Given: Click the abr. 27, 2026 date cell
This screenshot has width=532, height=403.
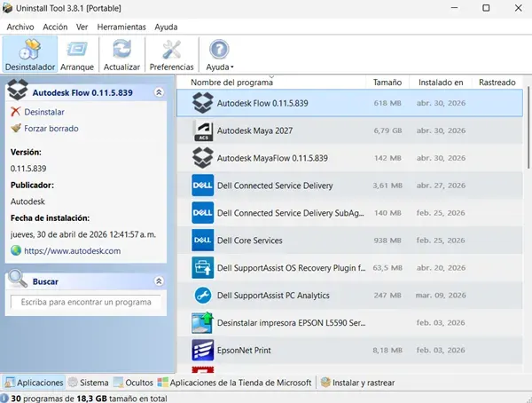Looking at the screenshot, I should (x=441, y=186).
